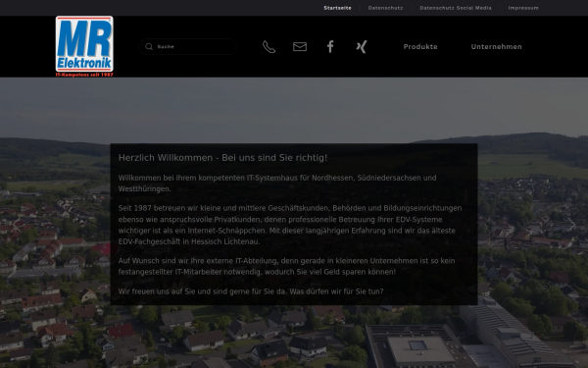The width and height of the screenshot is (588, 368).
Task: Open the Impressum page
Action: pos(523,8)
